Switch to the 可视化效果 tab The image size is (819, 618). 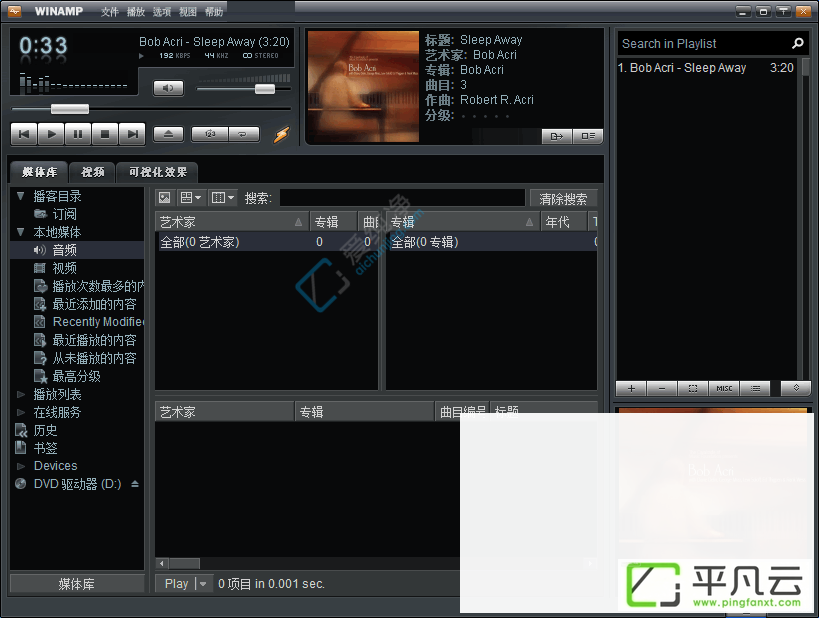click(158, 172)
